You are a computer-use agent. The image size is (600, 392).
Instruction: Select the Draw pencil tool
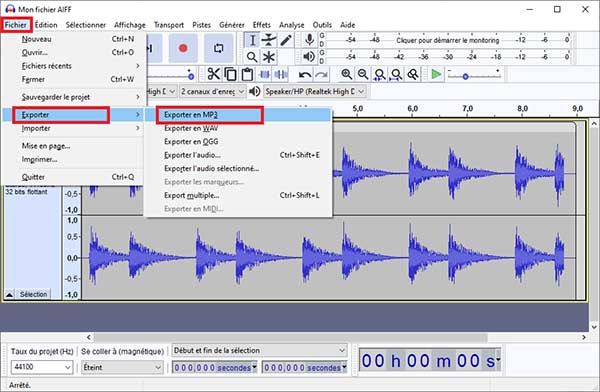point(286,40)
